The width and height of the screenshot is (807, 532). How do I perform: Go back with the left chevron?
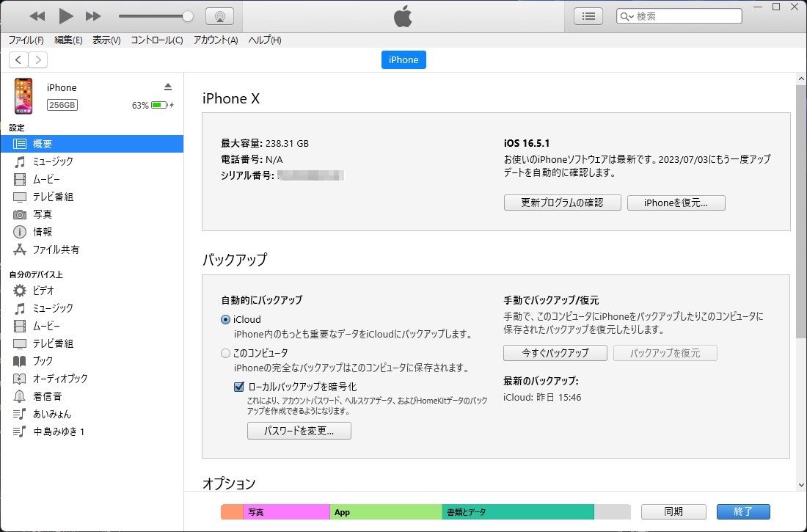click(18, 59)
